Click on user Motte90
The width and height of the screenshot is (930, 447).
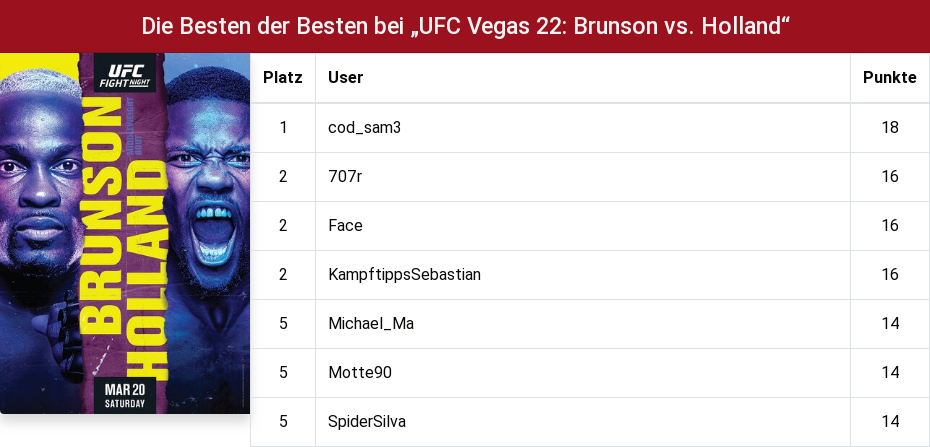[x=359, y=373]
